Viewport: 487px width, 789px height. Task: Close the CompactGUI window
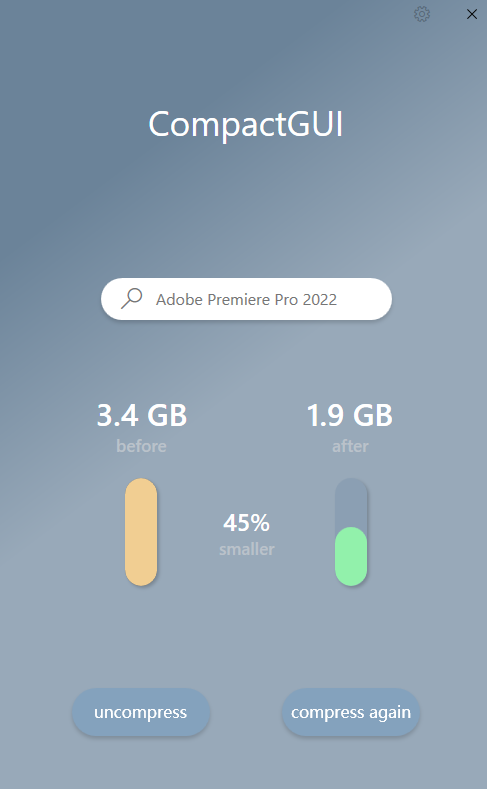click(x=471, y=14)
